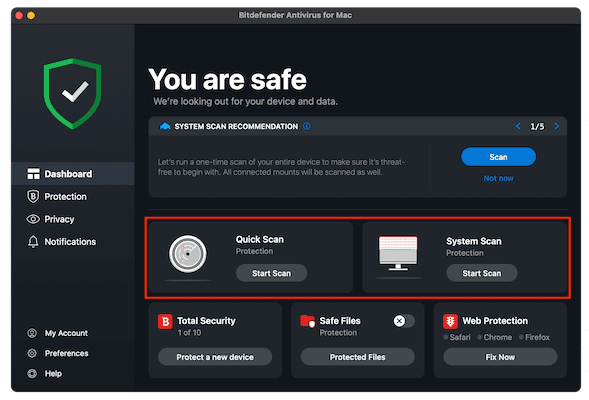Click the Total Security red B icon

165,322
